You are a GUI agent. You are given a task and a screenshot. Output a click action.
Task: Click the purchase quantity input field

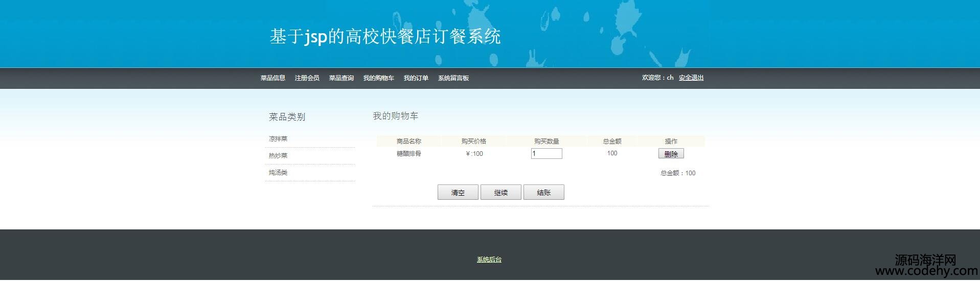[546, 153]
